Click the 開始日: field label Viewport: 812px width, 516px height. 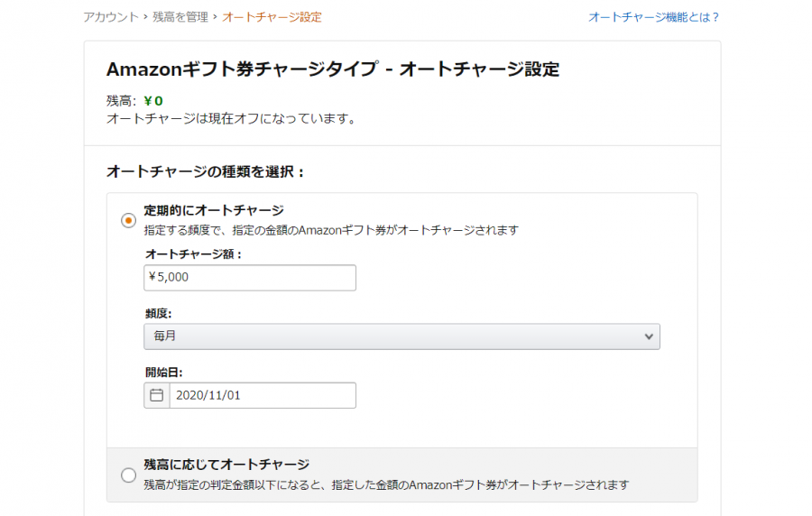point(163,373)
